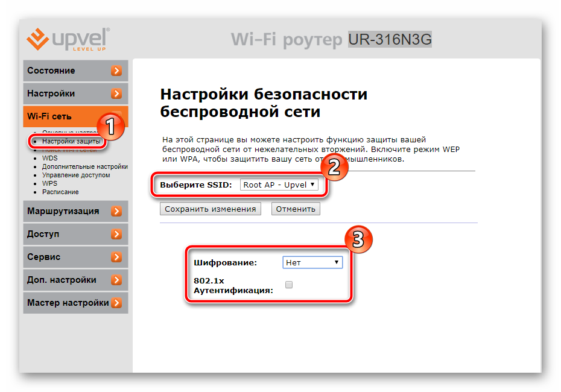Click the Upvel logo
The image size is (561, 392).
(x=68, y=39)
